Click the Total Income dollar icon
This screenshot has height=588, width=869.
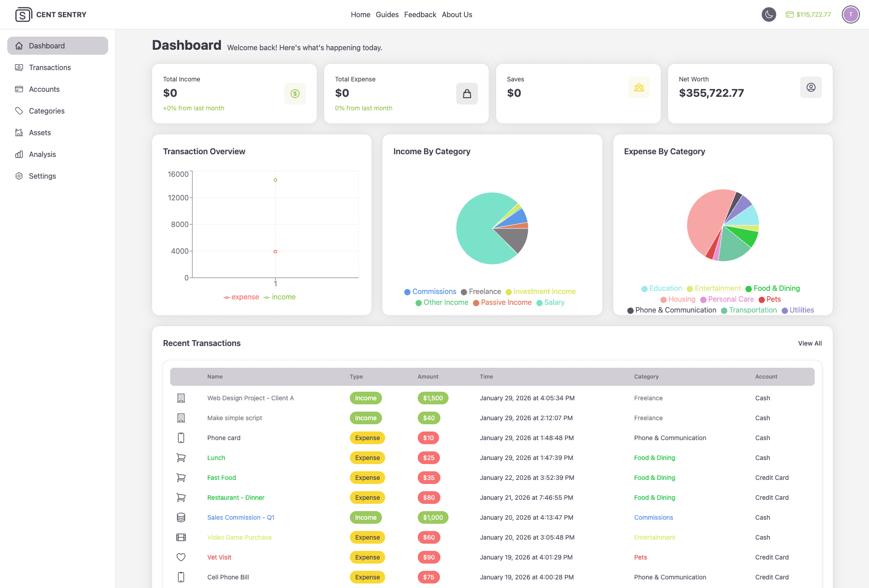click(295, 94)
